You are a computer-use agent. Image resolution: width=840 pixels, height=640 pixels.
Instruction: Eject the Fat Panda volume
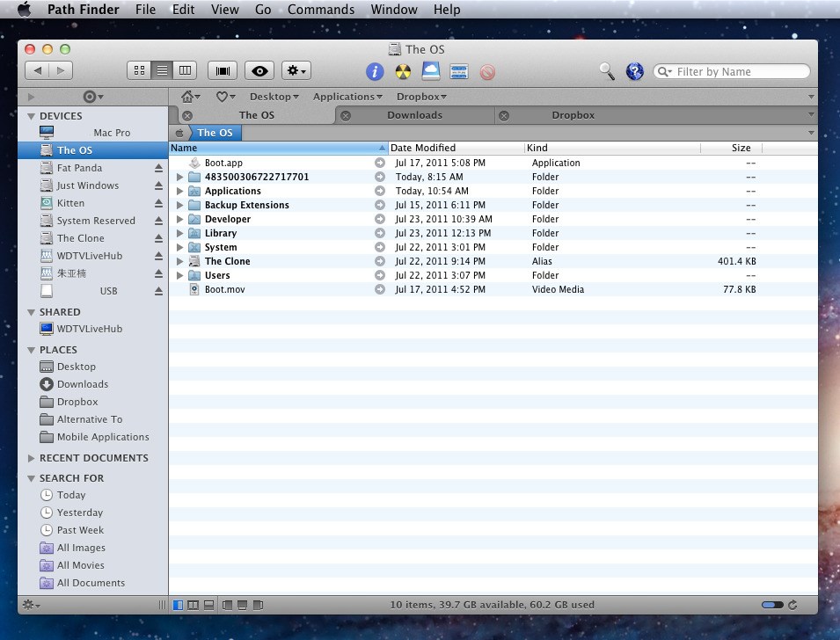[158, 168]
